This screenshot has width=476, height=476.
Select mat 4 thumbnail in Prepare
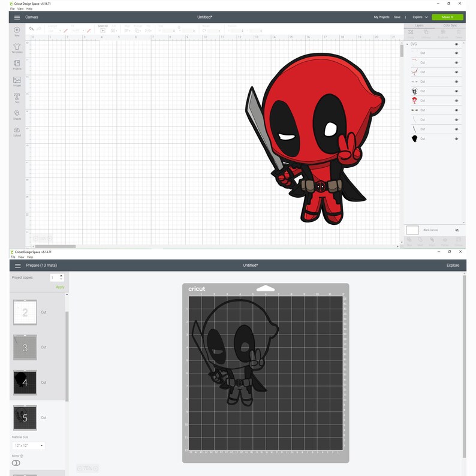(x=25, y=382)
